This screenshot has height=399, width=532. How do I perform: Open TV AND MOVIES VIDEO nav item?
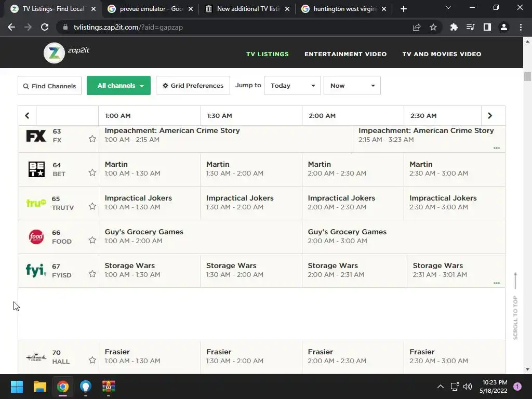tap(442, 54)
